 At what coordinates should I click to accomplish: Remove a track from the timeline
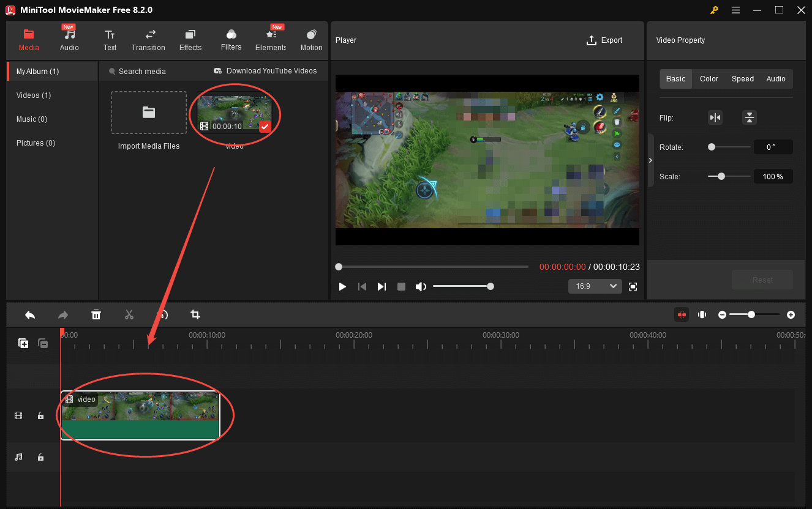coord(43,344)
